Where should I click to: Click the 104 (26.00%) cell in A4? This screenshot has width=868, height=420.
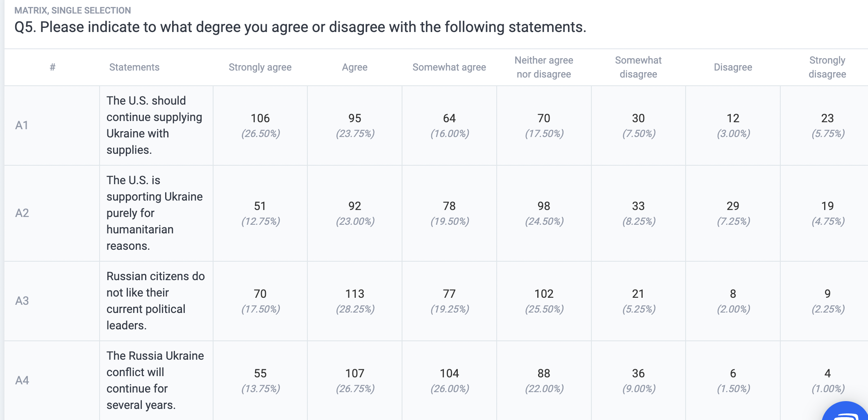point(449,381)
